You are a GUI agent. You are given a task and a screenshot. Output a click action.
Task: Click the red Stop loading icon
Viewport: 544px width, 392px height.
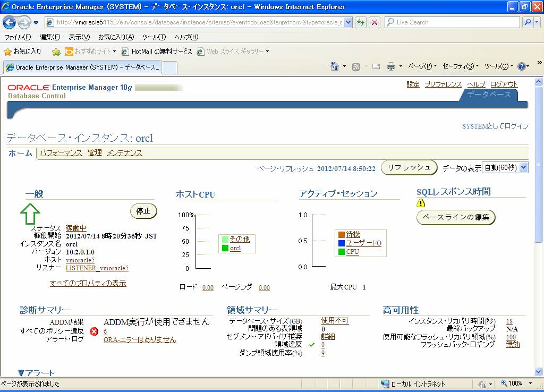(375, 22)
